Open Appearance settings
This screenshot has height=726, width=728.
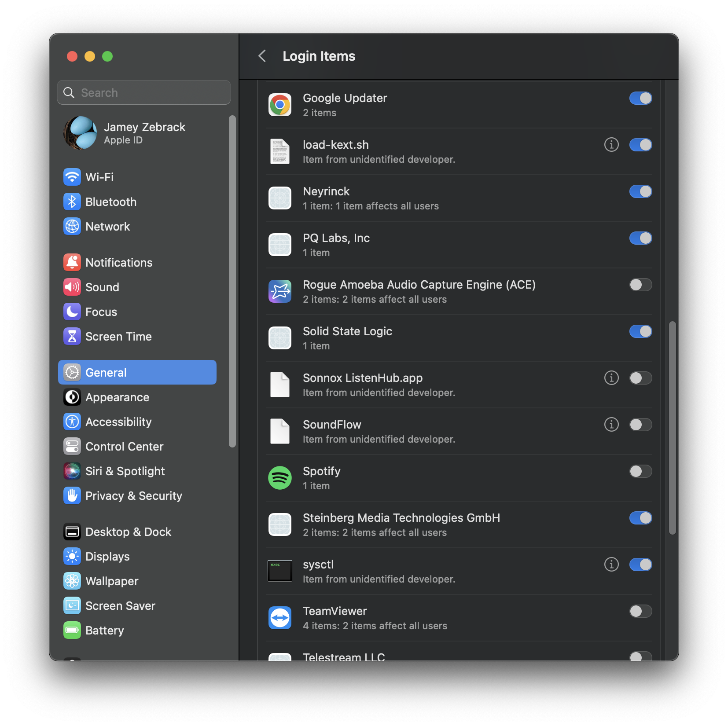pos(137,397)
